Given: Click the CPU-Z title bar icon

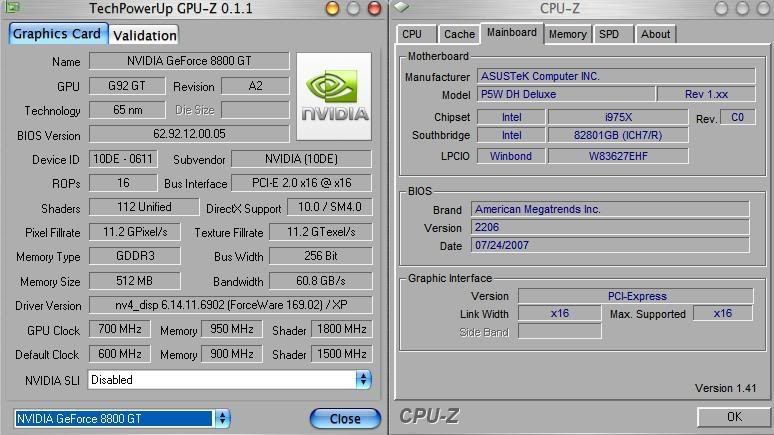Looking at the screenshot, I should click(401, 7).
